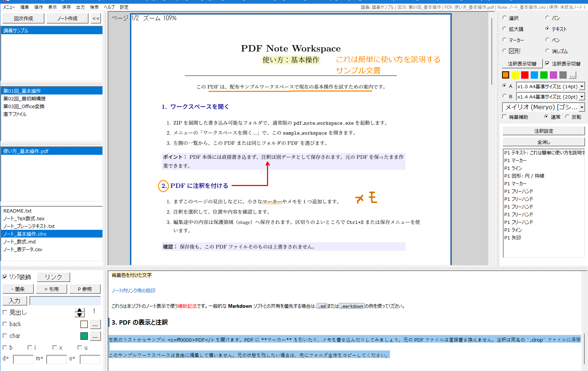
Task: Click the P 参照 button
Action: coord(85,289)
